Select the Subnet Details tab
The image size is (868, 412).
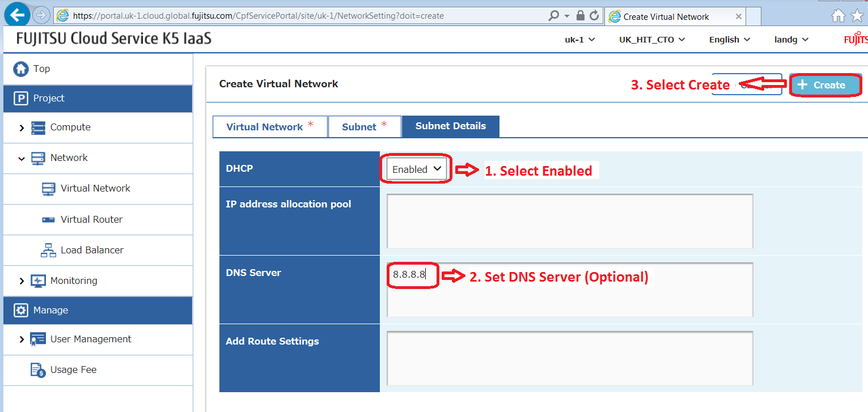click(450, 126)
